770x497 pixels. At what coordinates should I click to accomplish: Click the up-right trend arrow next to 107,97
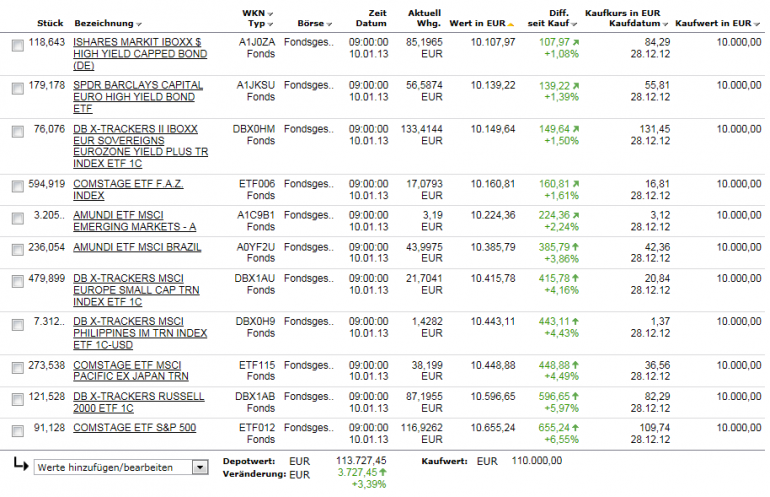click(x=576, y=43)
